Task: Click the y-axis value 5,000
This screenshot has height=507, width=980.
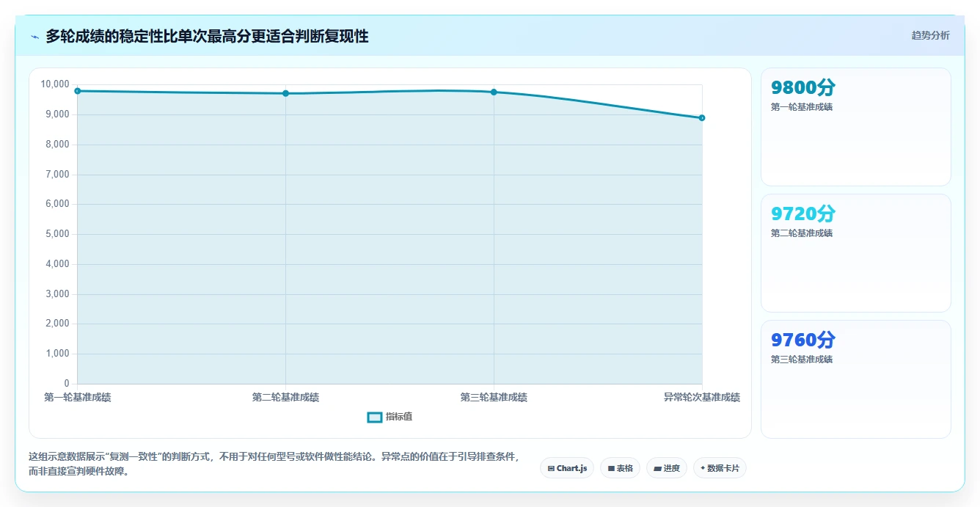Action: 57,234
